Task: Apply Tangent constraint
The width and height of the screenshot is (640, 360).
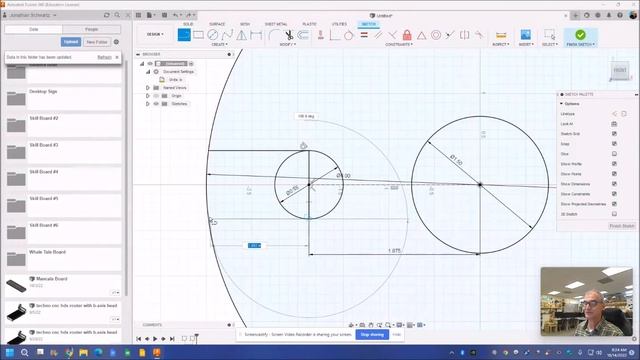Action: (x=349, y=35)
